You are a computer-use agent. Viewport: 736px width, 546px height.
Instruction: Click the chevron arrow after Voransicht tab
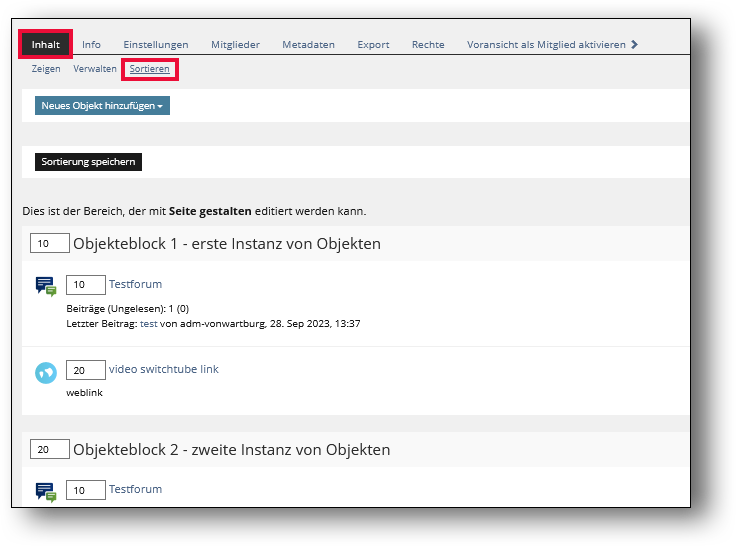635,45
